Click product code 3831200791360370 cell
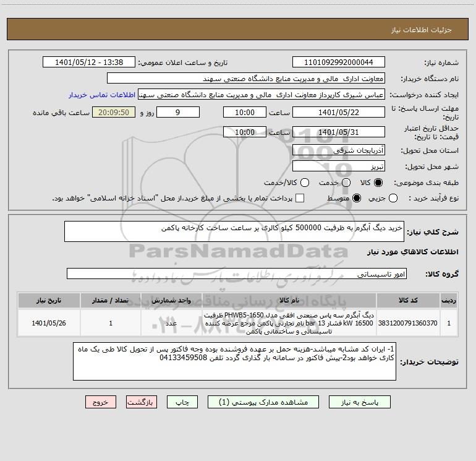 (x=408, y=323)
